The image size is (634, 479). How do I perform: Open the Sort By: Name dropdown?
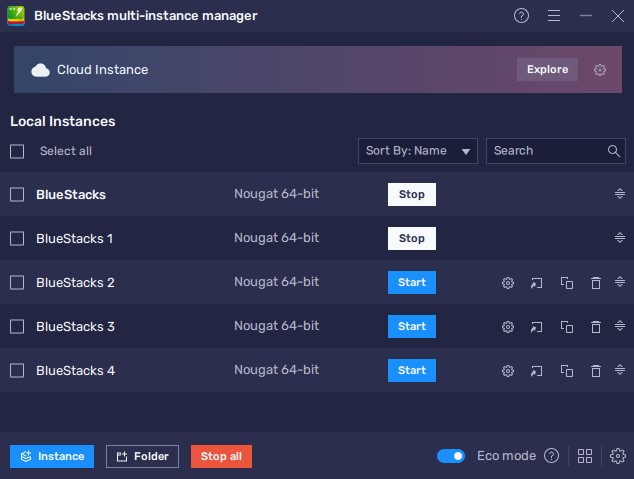tap(418, 151)
